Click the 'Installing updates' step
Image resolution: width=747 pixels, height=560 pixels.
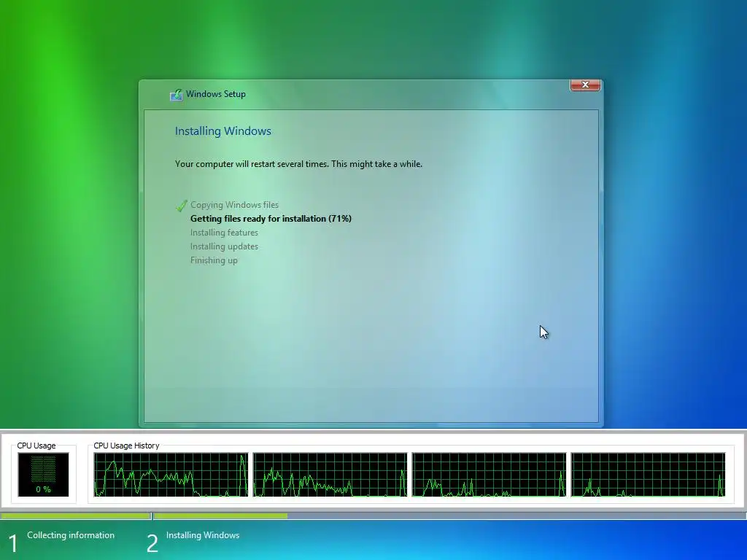click(224, 246)
